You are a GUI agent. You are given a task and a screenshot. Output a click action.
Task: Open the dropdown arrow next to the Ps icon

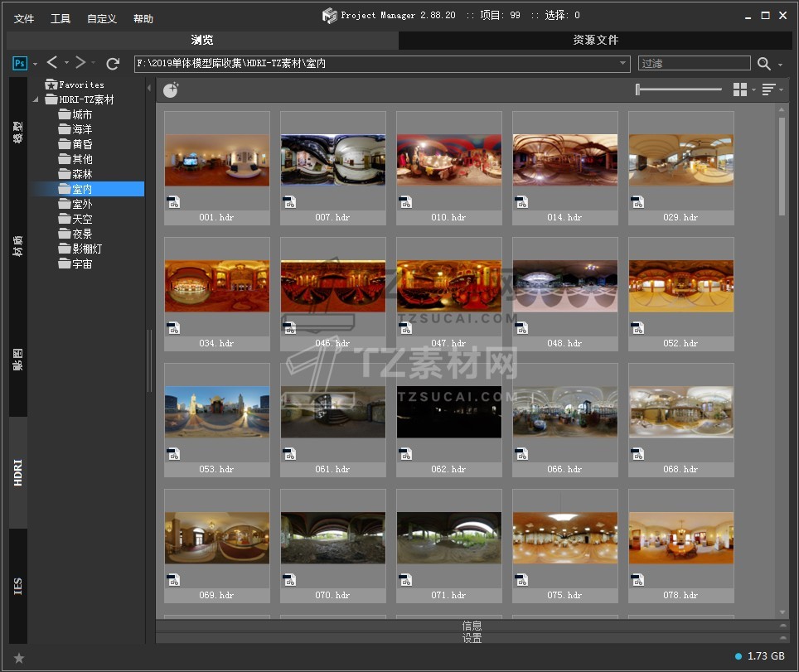pyautogui.click(x=35, y=64)
